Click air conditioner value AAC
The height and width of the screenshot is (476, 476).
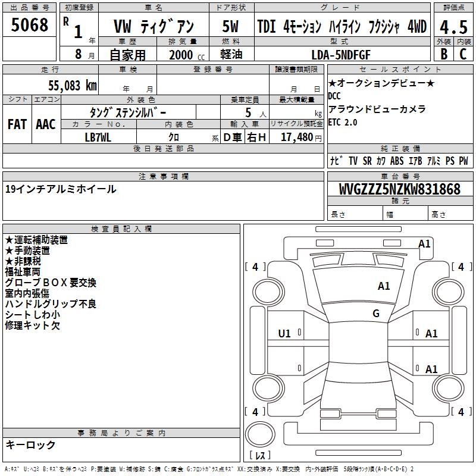[46, 124]
